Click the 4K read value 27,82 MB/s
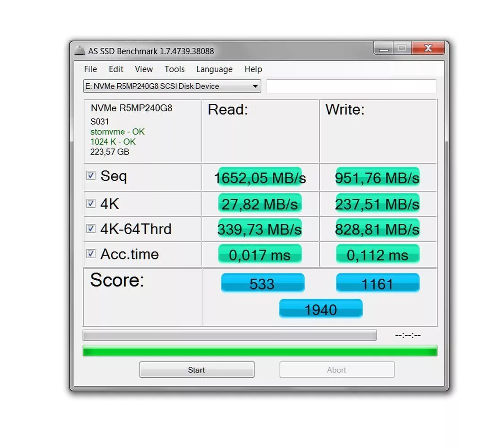Viewport: 504px width, 448px height. (x=260, y=204)
